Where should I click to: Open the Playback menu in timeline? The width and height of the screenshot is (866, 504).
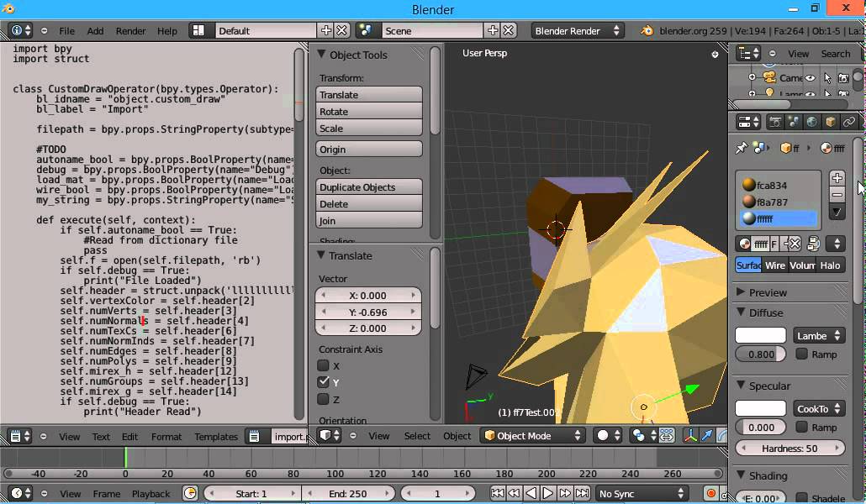pyautogui.click(x=150, y=494)
